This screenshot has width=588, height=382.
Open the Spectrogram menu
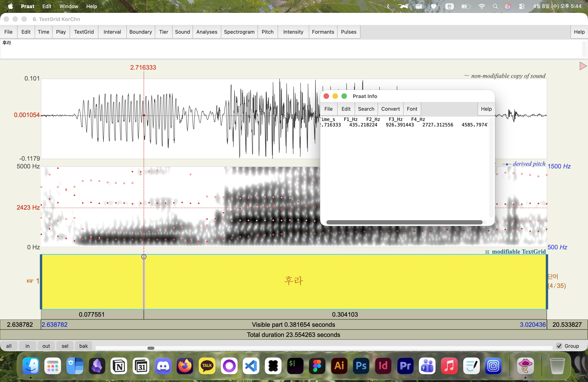pos(239,32)
